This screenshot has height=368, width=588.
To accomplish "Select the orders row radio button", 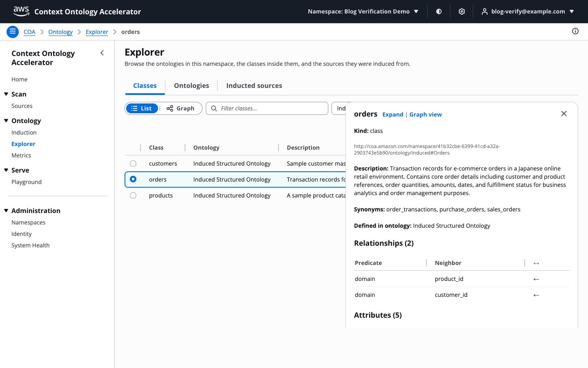I will (x=133, y=179).
